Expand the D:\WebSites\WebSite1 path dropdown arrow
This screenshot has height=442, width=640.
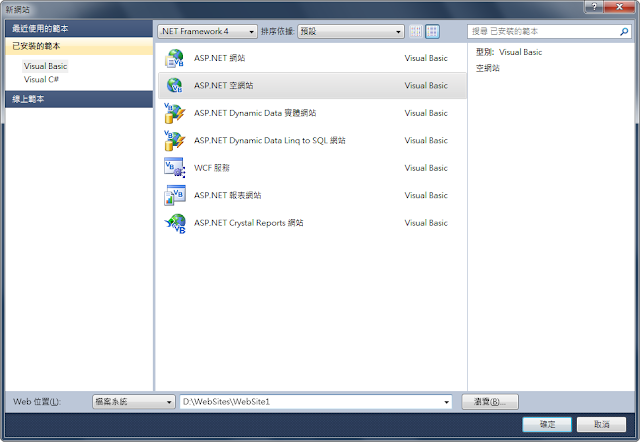point(446,402)
